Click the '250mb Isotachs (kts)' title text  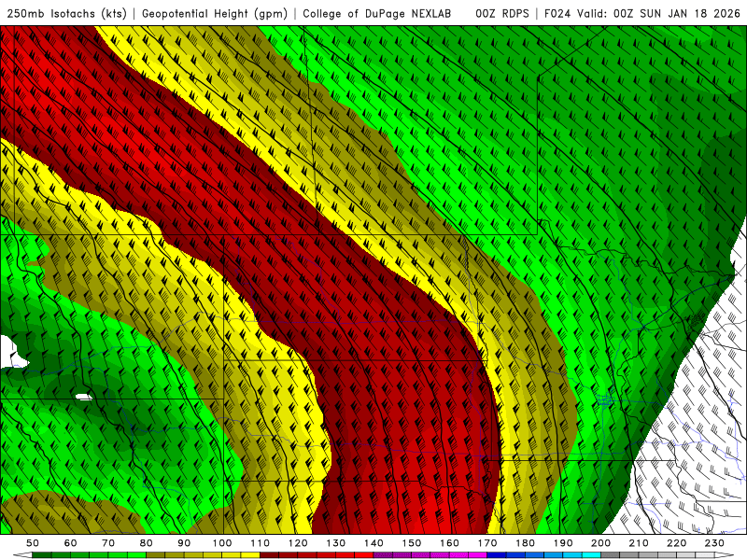coord(67,14)
